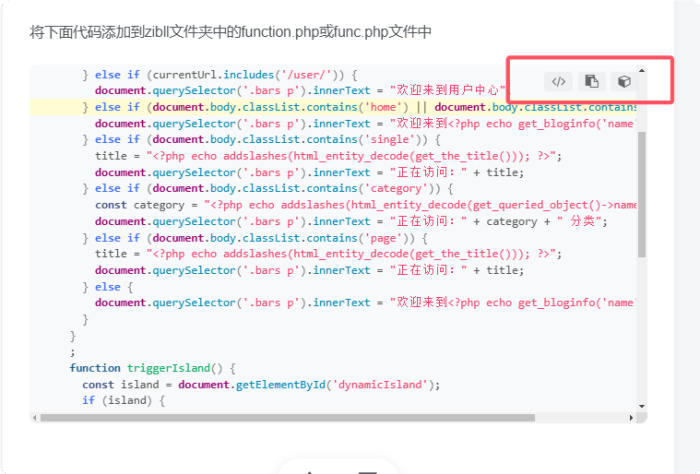Click the line checking classList contains 'page'
The width and height of the screenshot is (700, 474).
coord(255,238)
